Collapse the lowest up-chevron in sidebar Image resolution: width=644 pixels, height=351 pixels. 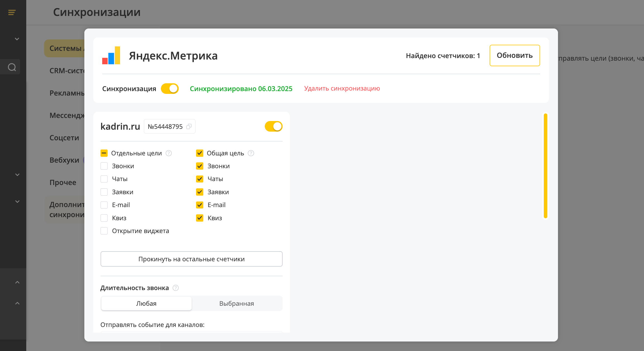click(17, 303)
